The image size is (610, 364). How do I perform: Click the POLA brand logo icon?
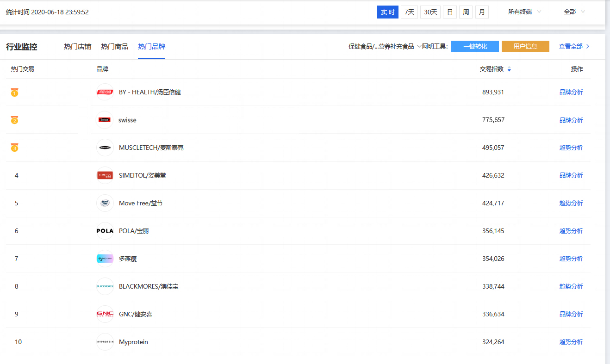point(105,231)
